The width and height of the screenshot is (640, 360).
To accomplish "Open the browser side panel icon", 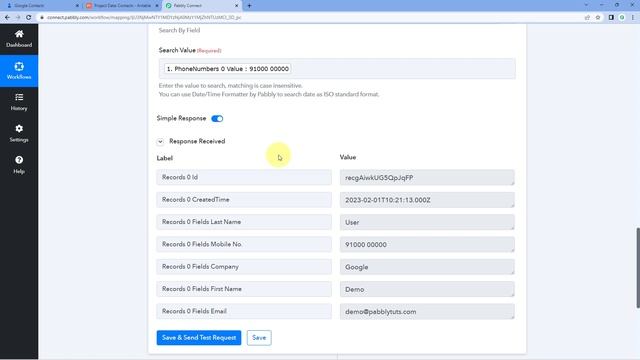I will [x=611, y=18].
